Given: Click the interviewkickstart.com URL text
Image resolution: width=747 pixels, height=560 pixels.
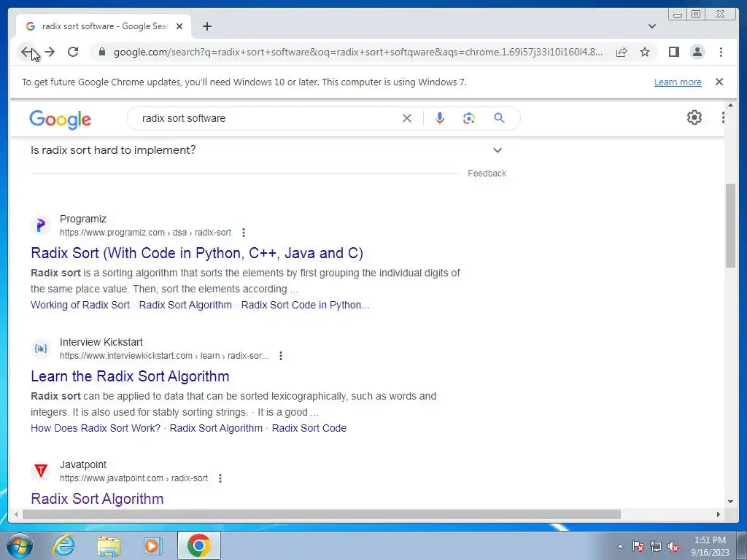Looking at the screenshot, I should 164,356.
